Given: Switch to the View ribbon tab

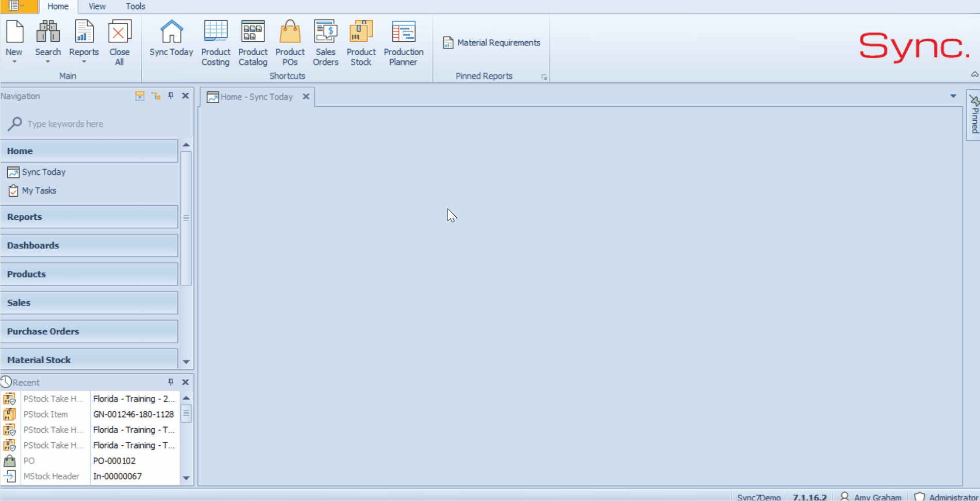Looking at the screenshot, I should 97,7.
